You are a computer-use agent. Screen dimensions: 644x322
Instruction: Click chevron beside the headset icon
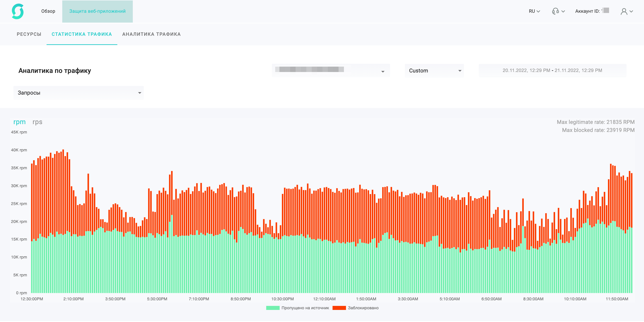point(563,11)
